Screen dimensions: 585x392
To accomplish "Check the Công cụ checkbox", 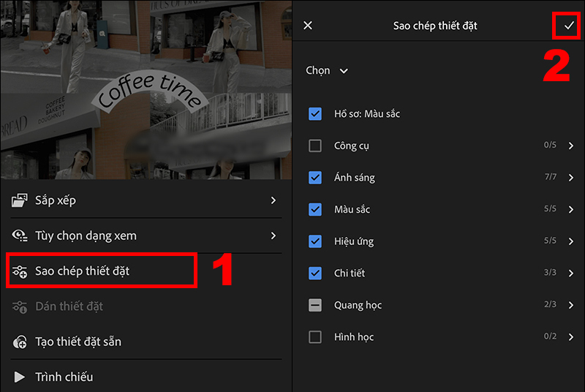I will (315, 146).
